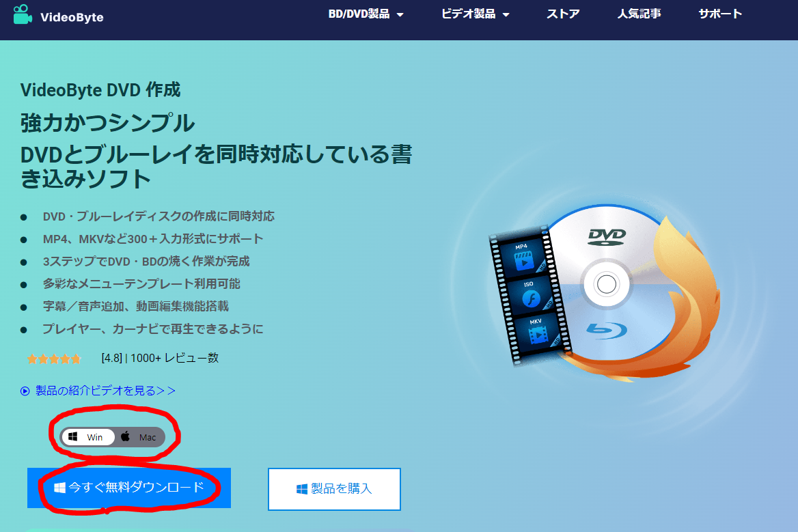Image resolution: width=798 pixels, height=532 pixels.
Task: Click the 今すぐ無料ダウンロード button
Action: 129,488
